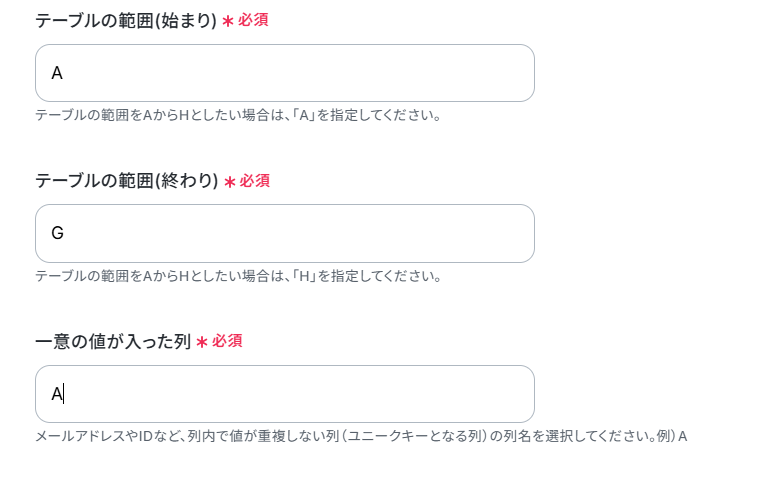
Task: Click the テーブルの範囲(始まり) input field
Action: point(285,73)
